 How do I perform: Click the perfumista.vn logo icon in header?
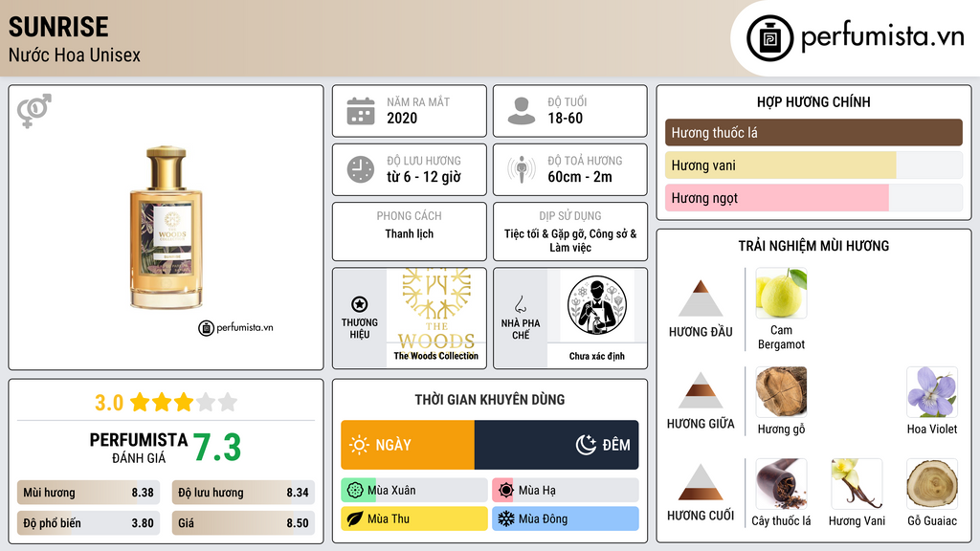tap(769, 38)
